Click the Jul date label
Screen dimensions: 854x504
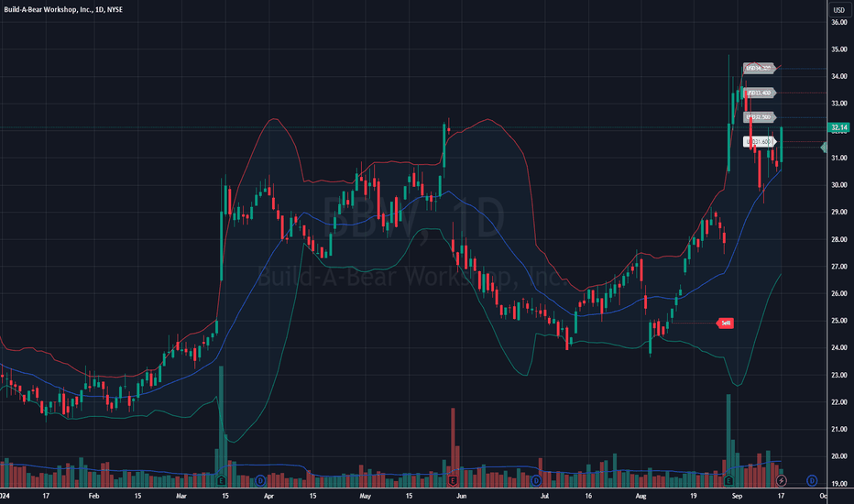544,496
